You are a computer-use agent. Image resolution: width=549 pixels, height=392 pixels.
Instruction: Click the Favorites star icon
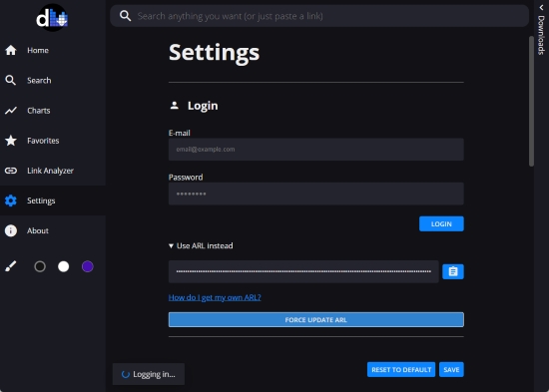(11, 141)
